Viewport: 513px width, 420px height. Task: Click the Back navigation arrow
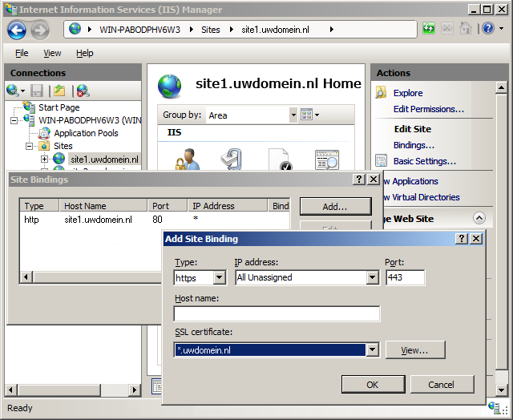(17, 30)
